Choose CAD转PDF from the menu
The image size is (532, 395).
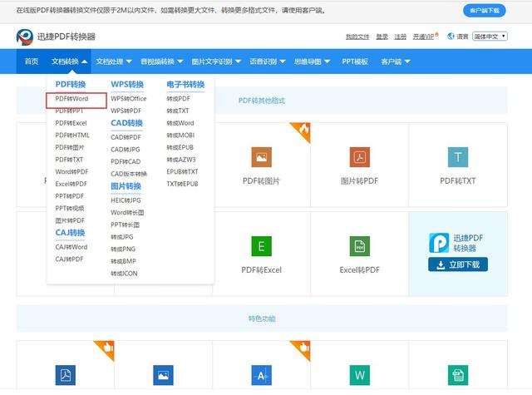[126, 137]
